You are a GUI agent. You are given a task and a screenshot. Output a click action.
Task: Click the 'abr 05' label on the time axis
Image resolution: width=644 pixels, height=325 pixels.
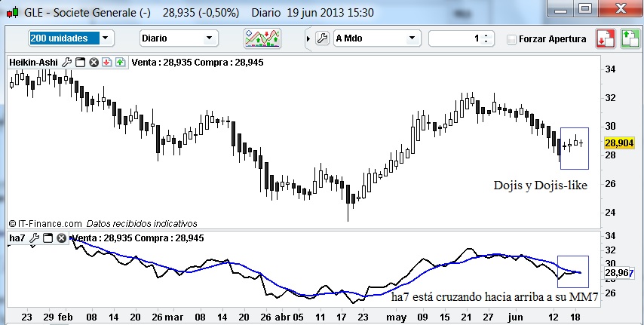(289, 317)
